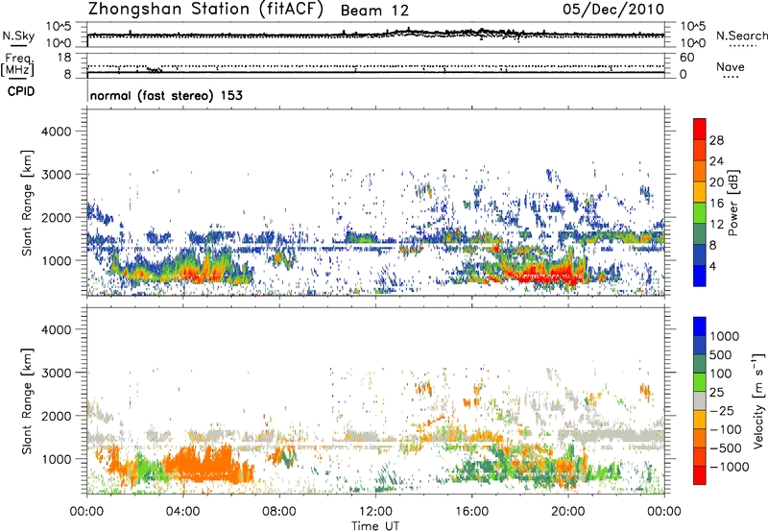
Task: Click the '18' frequency axis tick
Action: [x=64, y=58]
